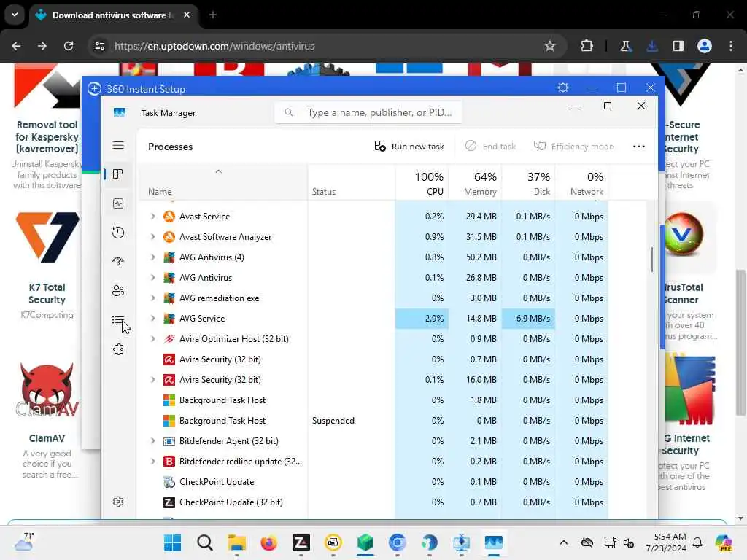Image resolution: width=747 pixels, height=560 pixels.
Task: Open the taskbar clock showing 5:54 AM
Action: click(x=666, y=542)
